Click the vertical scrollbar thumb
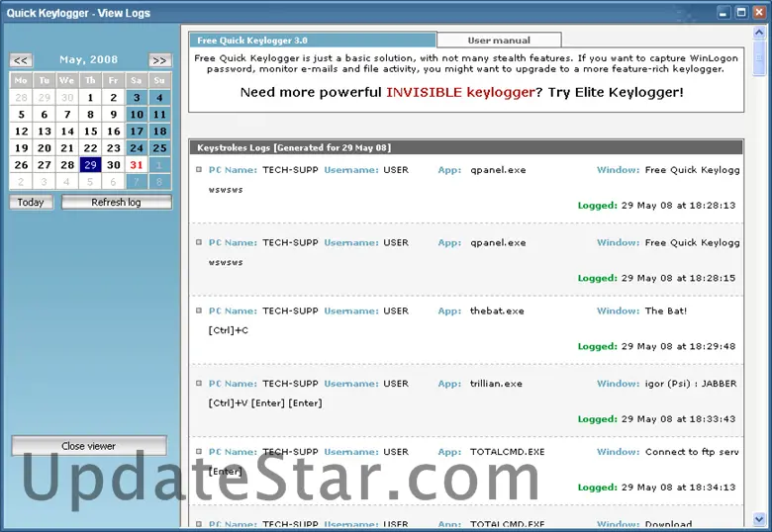 point(759,58)
